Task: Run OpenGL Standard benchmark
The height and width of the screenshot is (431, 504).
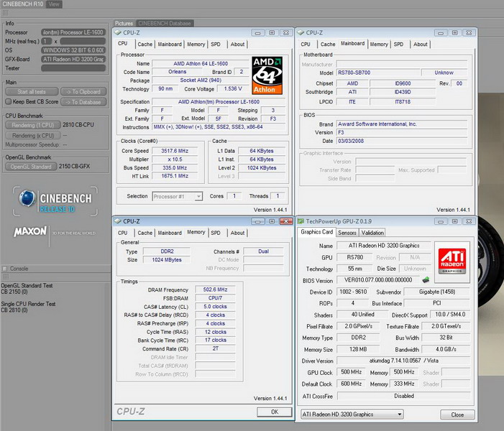Action: coord(31,167)
